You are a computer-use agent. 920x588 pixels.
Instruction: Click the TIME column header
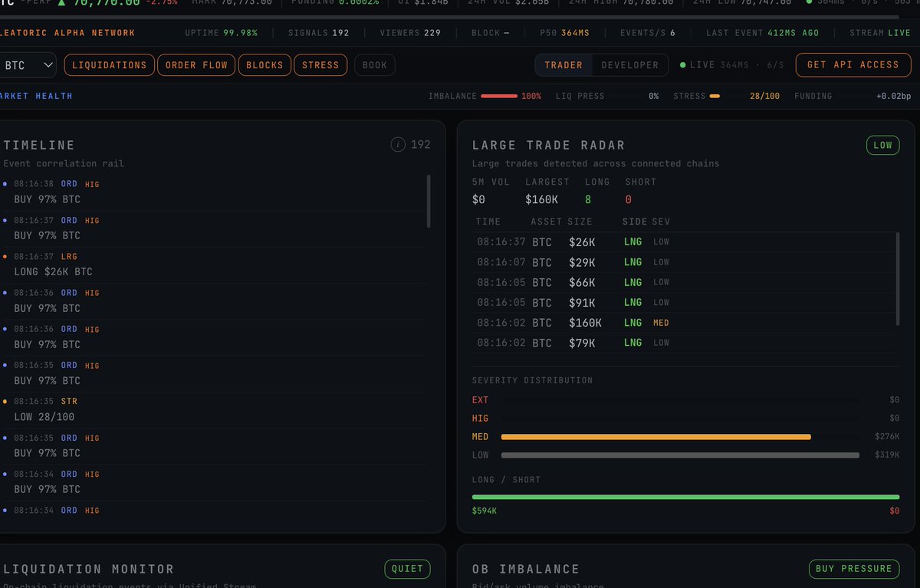pos(488,222)
